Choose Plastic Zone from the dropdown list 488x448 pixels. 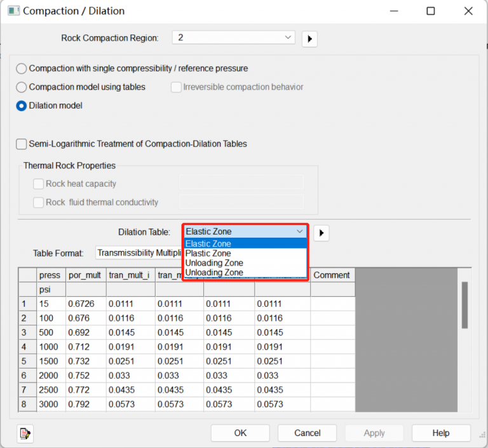[208, 254]
